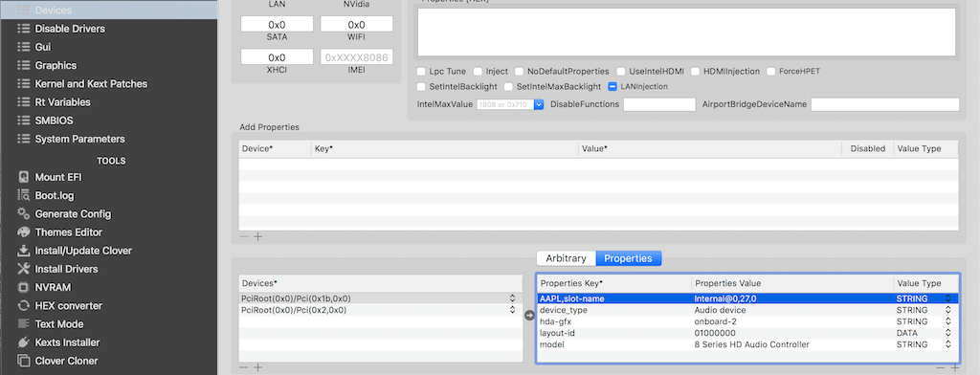Open Clover Cloner copy icon
The width and height of the screenshot is (980, 375).
24,361
